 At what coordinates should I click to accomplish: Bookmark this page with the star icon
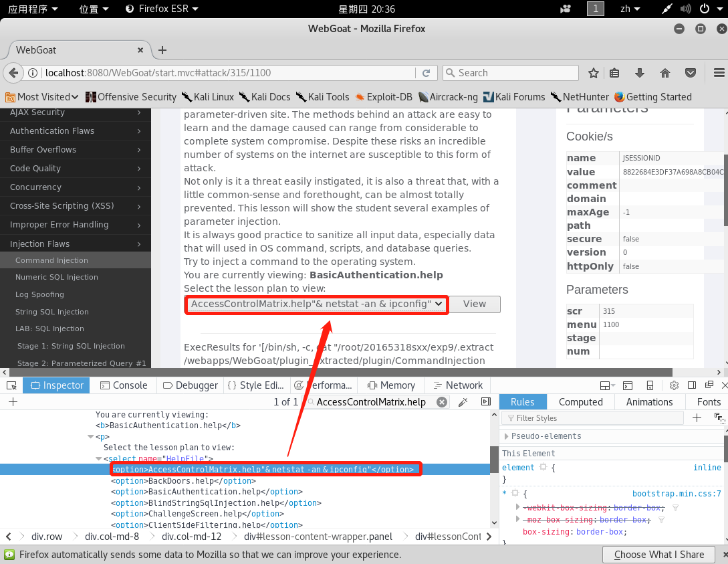594,73
